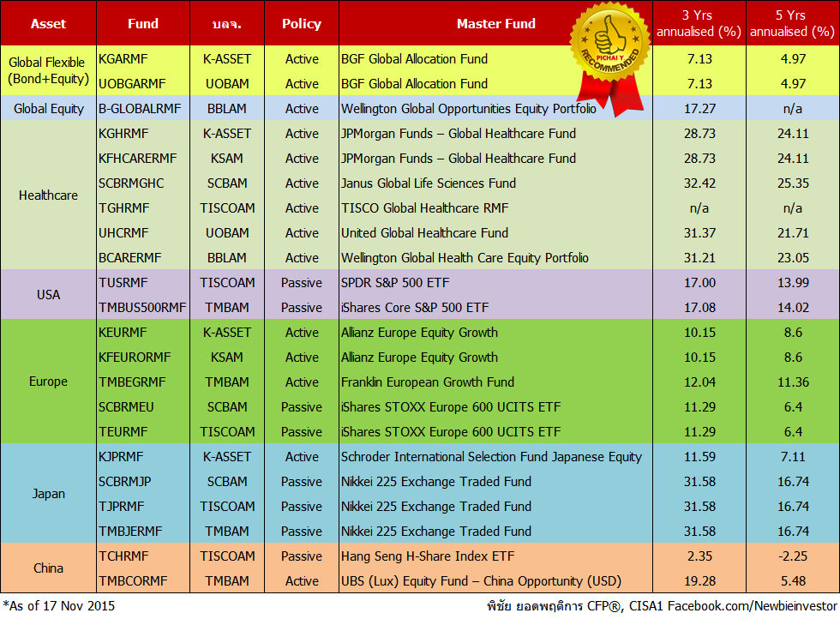This screenshot has height=619, width=840.
Task: Click the SCBRMEU fund name
Action: tap(126, 406)
